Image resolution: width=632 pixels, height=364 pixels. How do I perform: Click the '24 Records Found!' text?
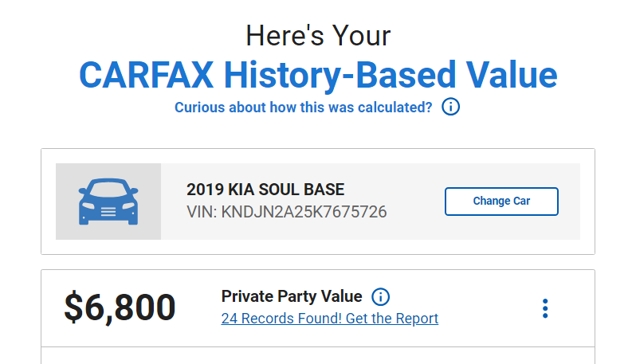tap(281, 319)
